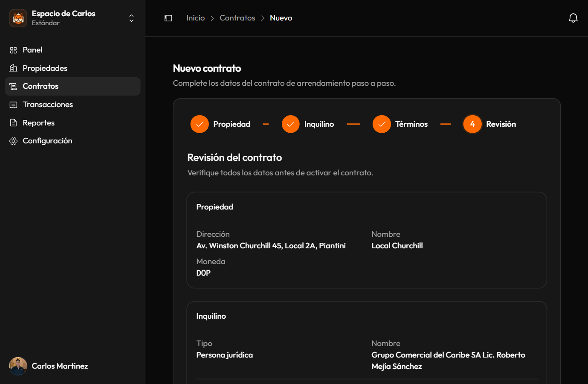Click the Transacciones icon in sidebar
Viewport: 588px width, 384px height.
[x=14, y=105]
